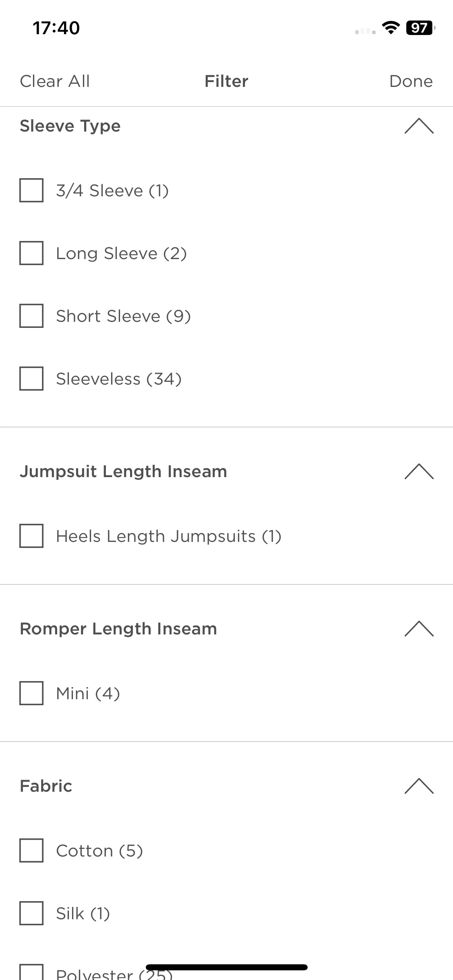This screenshot has width=453, height=980.
Task: Check the 3/4 Sleeve checkbox
Action: [x=31, y=190]
